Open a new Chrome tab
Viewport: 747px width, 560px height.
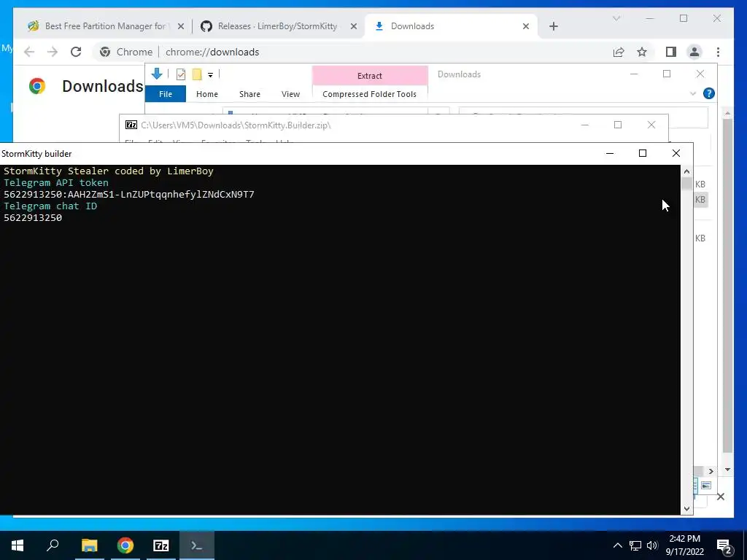pyautogui.click(x=553, y=26)
